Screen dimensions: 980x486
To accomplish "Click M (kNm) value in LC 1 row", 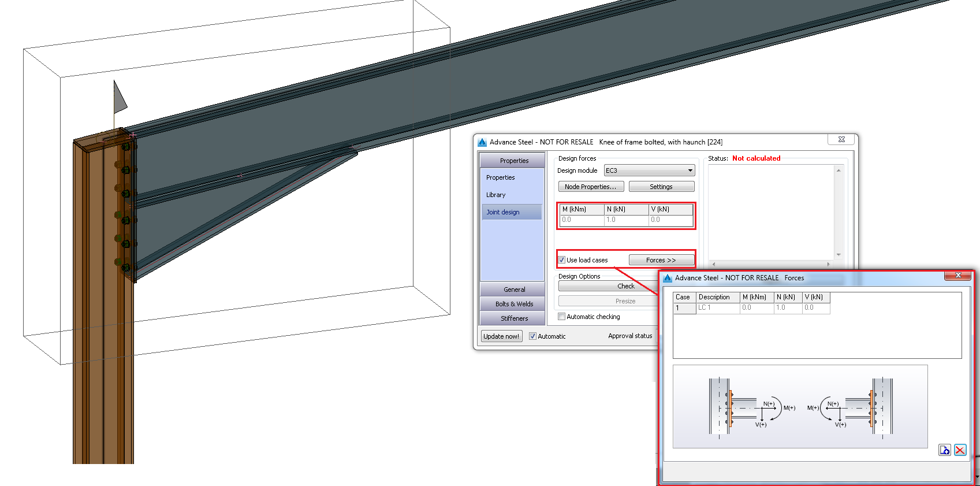I will pos(757,308).
